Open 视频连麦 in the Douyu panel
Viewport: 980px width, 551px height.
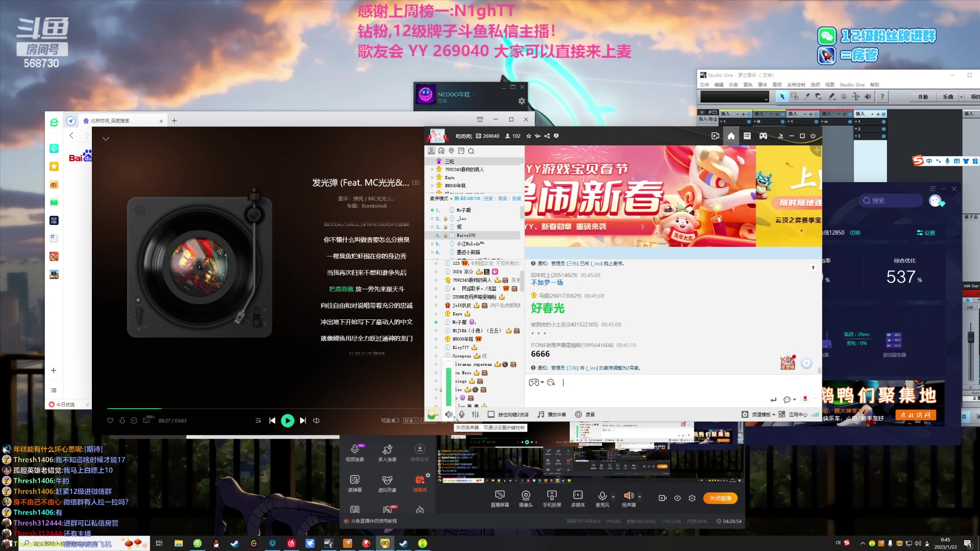pos(355,452)
